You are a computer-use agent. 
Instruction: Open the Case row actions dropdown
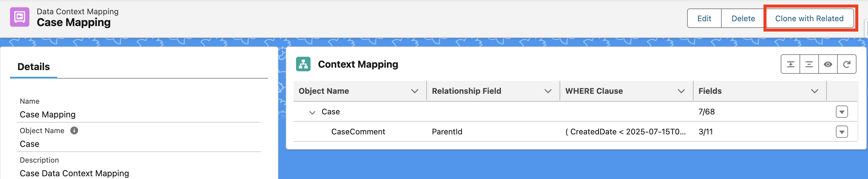(x=841, y=112)
